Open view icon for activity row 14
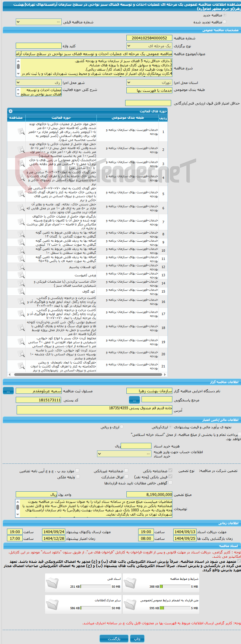The image size is (241, 644). 21,283
